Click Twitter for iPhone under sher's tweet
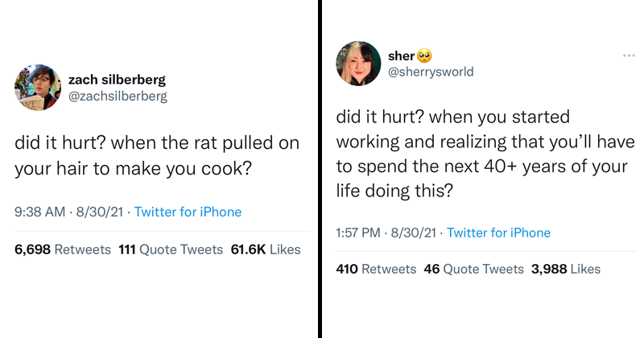This screenshot has width=644, height=338. coord(499,233)
